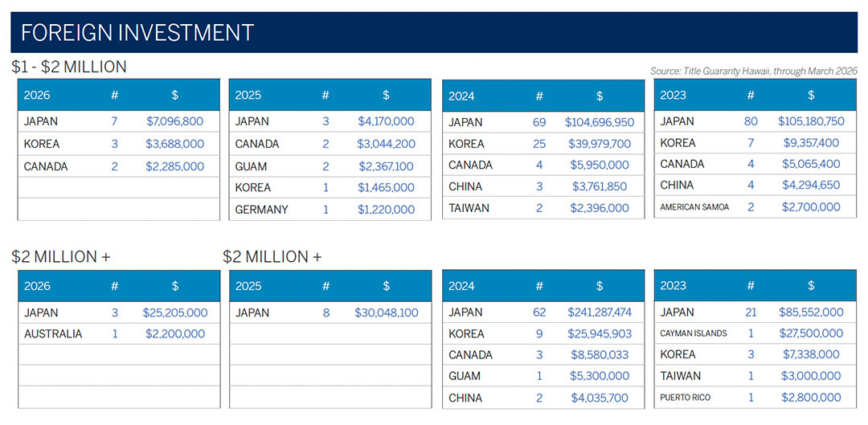Click the $2,200,000 Australia value

pyautogui.click(x=175, y=334)
